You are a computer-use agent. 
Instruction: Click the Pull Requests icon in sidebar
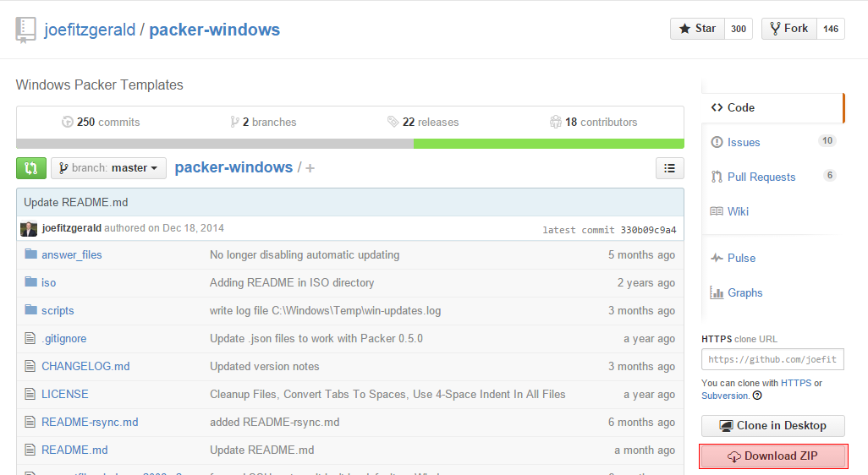[x=717, y=177]
